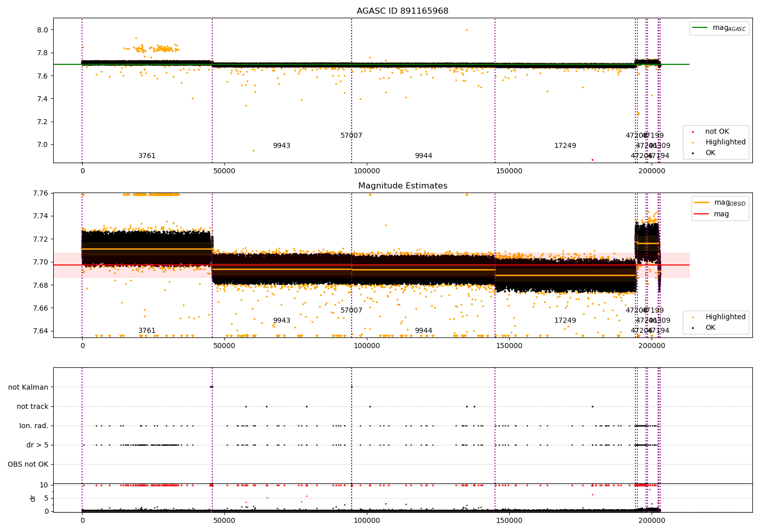Click the green line swatch beside mag AGASC
Screen dimensions: 760x532
coord(700,28)
